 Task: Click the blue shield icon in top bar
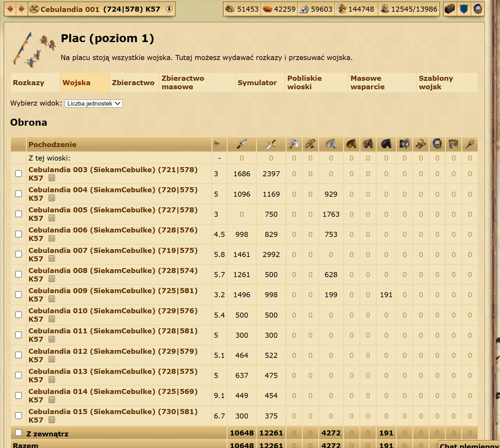click(464, 9)
